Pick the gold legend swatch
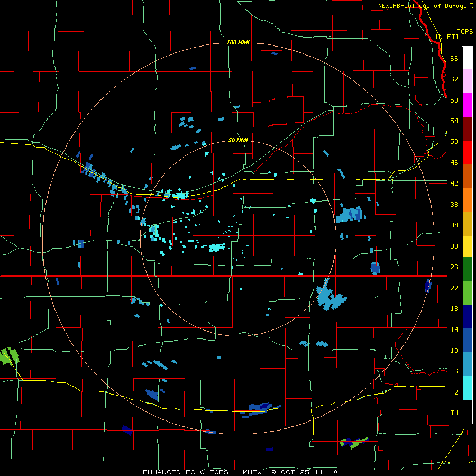This screenshot has width=476, height=476. tap(467, 224)
